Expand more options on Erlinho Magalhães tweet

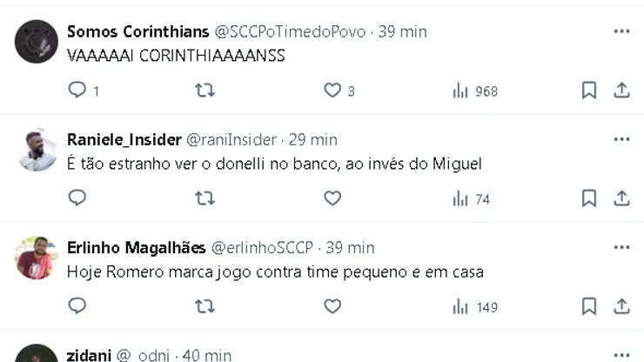coord(621,247)
